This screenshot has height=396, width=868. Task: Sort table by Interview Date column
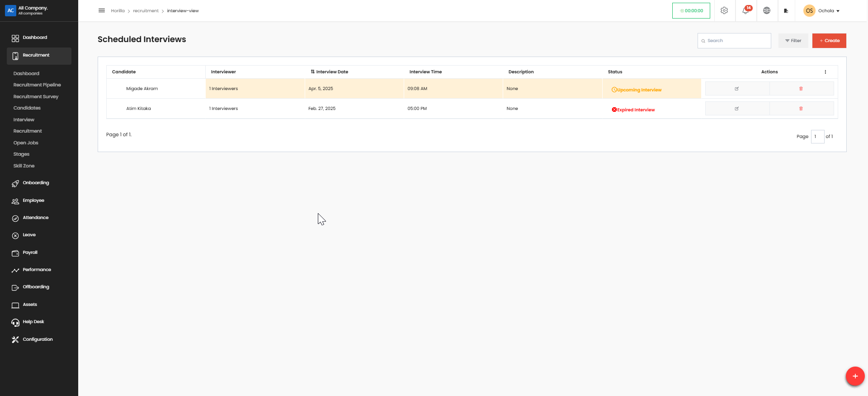tap(330, 72)
